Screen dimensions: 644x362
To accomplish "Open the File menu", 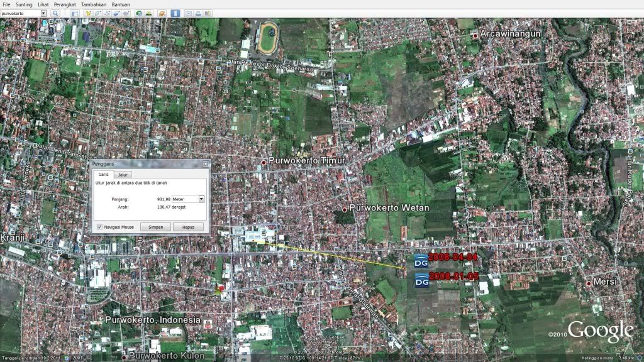I will pos(6,4).
